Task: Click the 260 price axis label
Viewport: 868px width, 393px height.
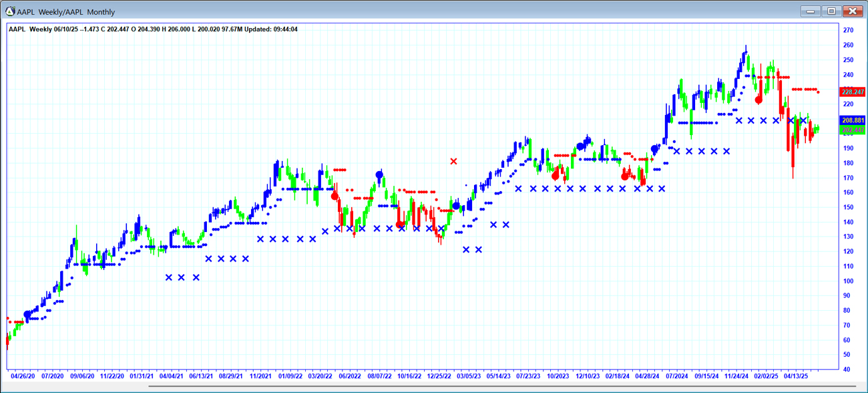Action: click(x=849, y=45)
